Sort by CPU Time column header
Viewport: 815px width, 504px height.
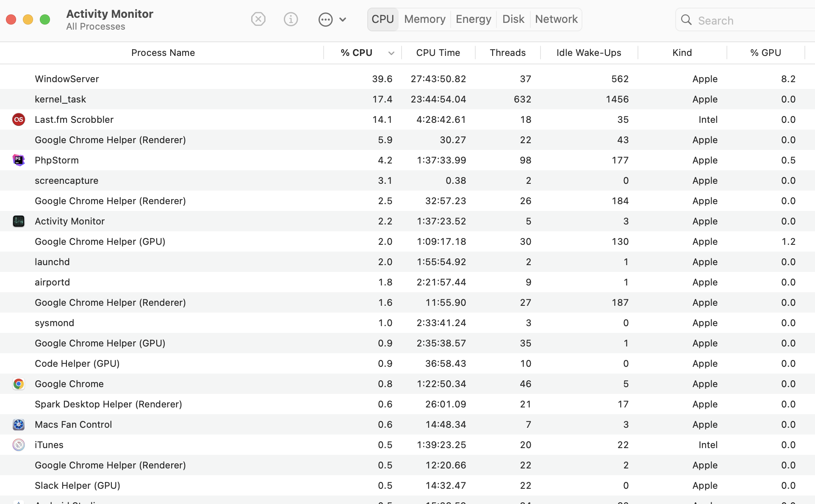[x=438, y=53]
